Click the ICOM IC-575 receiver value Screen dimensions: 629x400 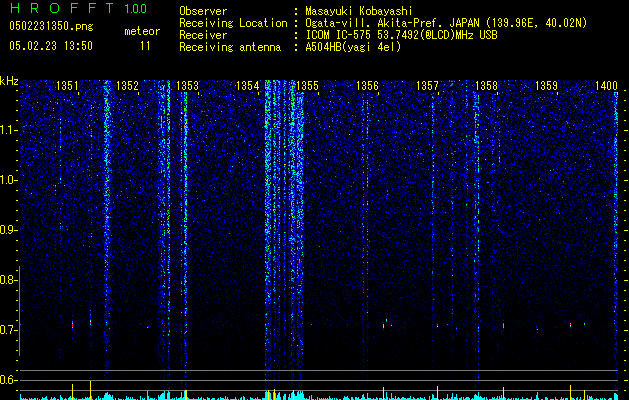[x=402, y=35]
